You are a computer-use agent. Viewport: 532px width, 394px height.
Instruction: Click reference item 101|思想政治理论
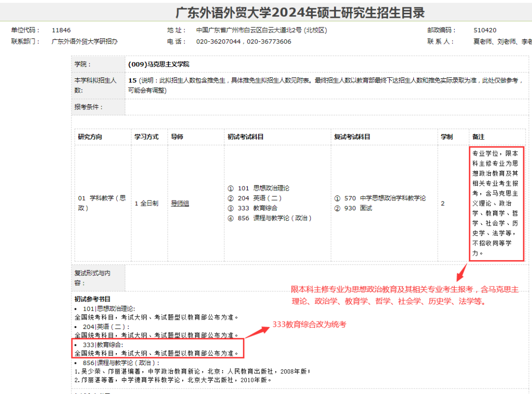[x=109, y=309]
